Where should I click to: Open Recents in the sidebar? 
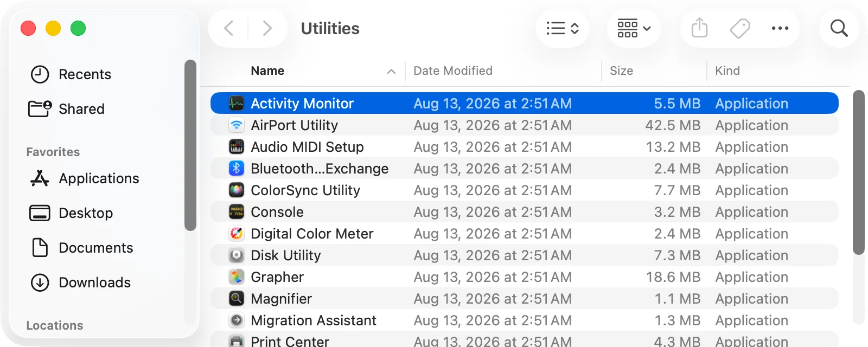point(85,74)
